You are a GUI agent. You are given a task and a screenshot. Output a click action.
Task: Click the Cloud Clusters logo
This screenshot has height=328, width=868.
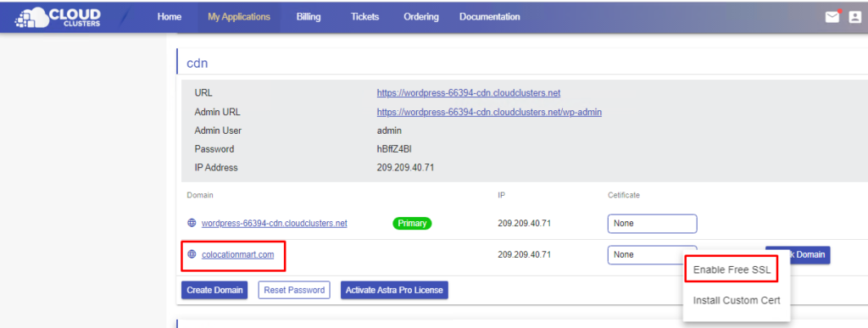point(57,17)
